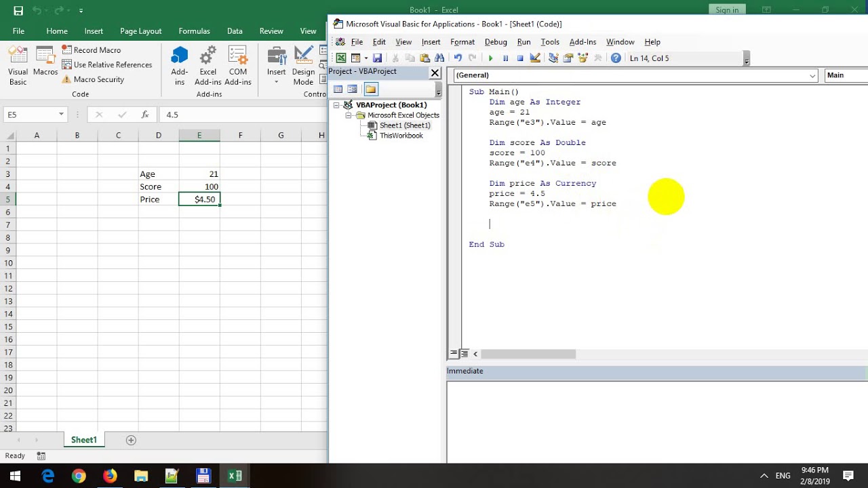
Task: Open the Debug menu in VBA editor
Action: point(496,42)
